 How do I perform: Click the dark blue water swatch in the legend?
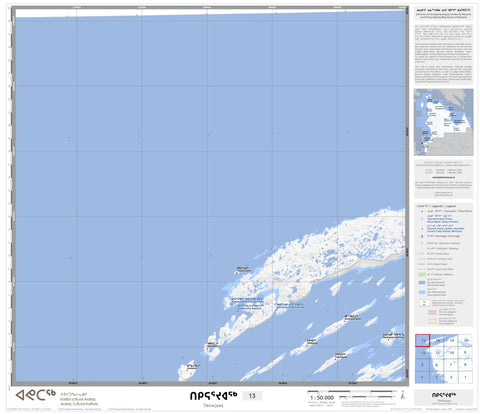point(422,282)
